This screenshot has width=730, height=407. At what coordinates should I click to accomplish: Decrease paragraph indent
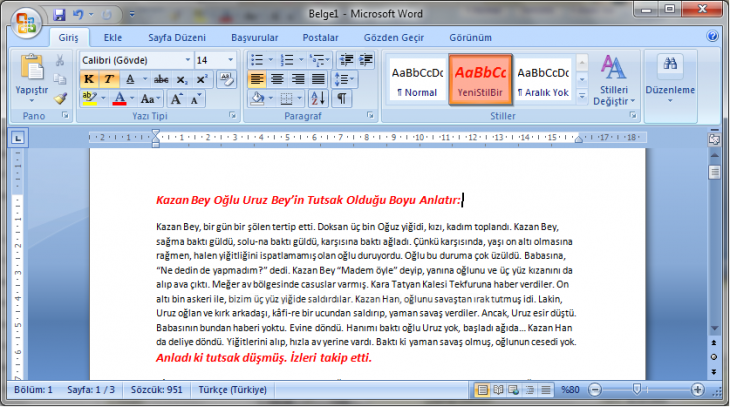click(346, 60)
